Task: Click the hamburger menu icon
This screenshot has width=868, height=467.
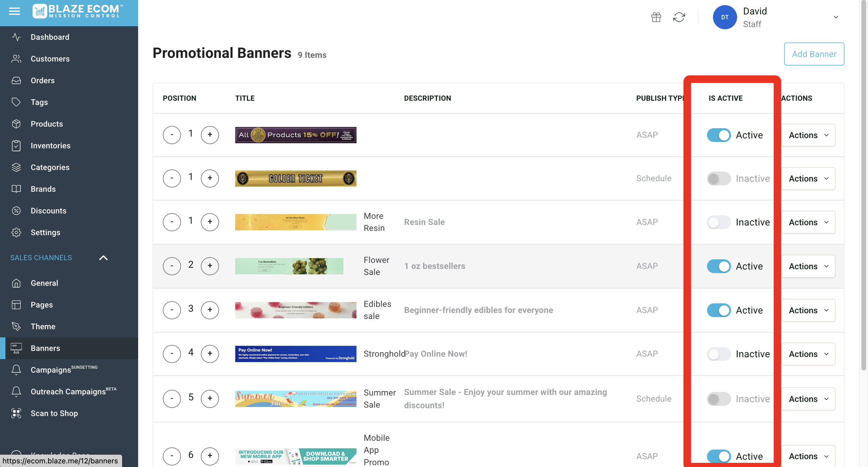Action: click(x=14, y=11)
